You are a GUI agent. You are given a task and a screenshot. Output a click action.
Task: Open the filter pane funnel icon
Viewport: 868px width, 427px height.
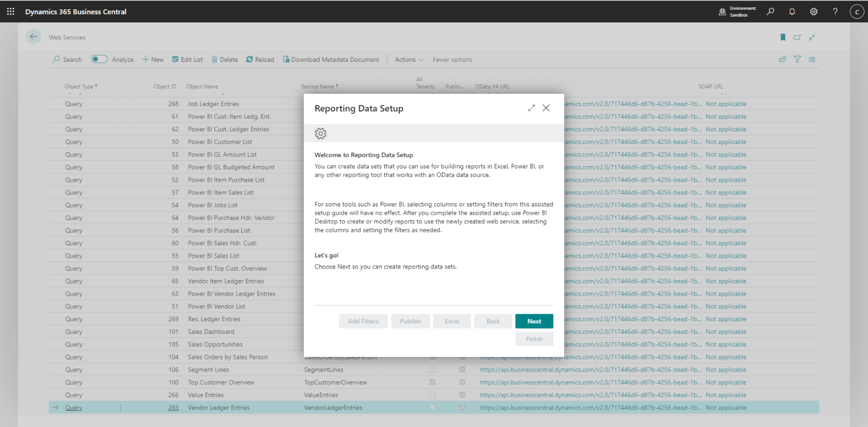[797, 59]
